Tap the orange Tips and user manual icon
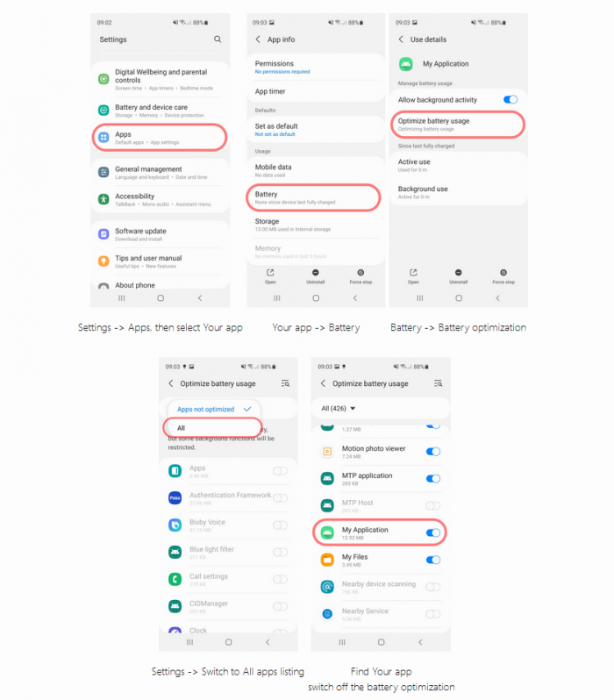Image resolution: width=614 pixels, height=700 pixels. coord(104,261)
